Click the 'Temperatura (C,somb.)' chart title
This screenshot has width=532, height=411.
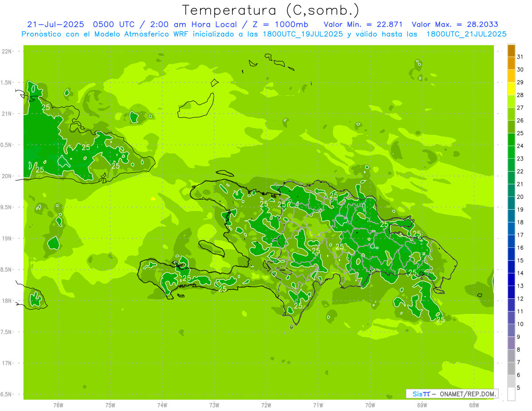click(271, 10)
